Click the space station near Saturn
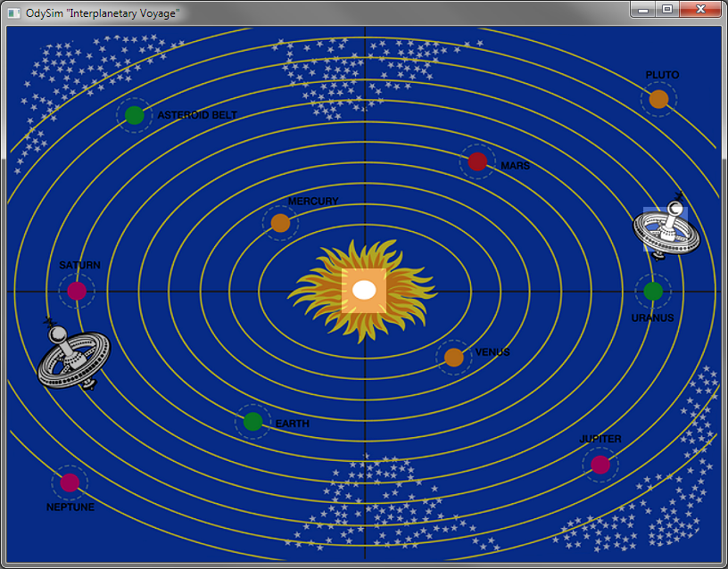The height and width of the screenshot is (569, 728). [73, 354]
